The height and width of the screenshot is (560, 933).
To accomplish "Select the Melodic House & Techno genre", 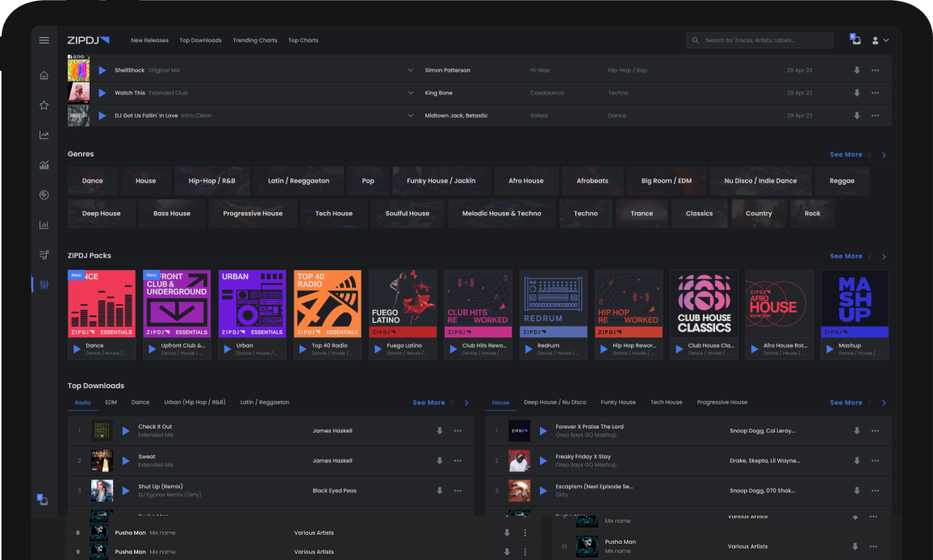I will 501,214.
